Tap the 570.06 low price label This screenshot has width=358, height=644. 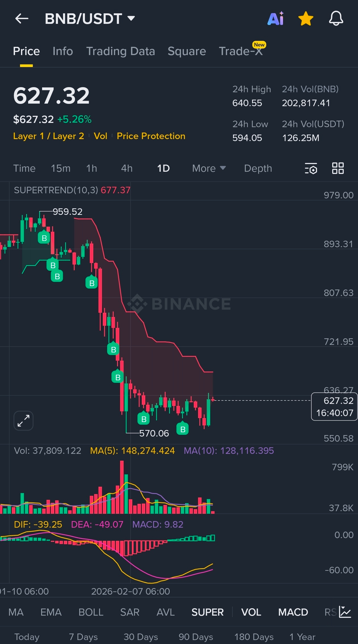pos(154,433)
